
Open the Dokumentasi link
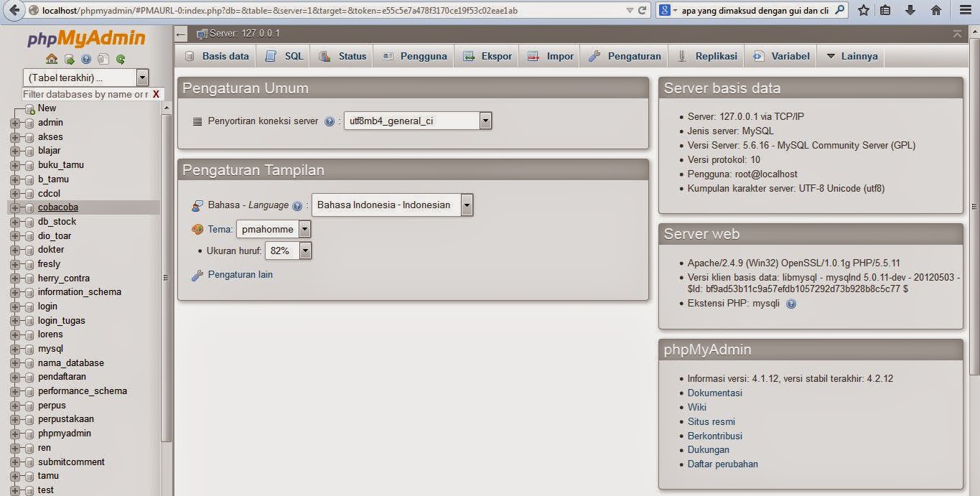[715, 393]
